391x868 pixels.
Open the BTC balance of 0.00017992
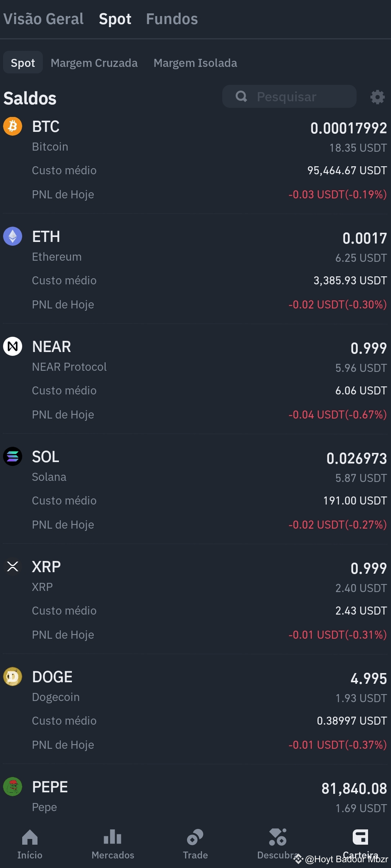pyautogui.click(x=349, y=128)
